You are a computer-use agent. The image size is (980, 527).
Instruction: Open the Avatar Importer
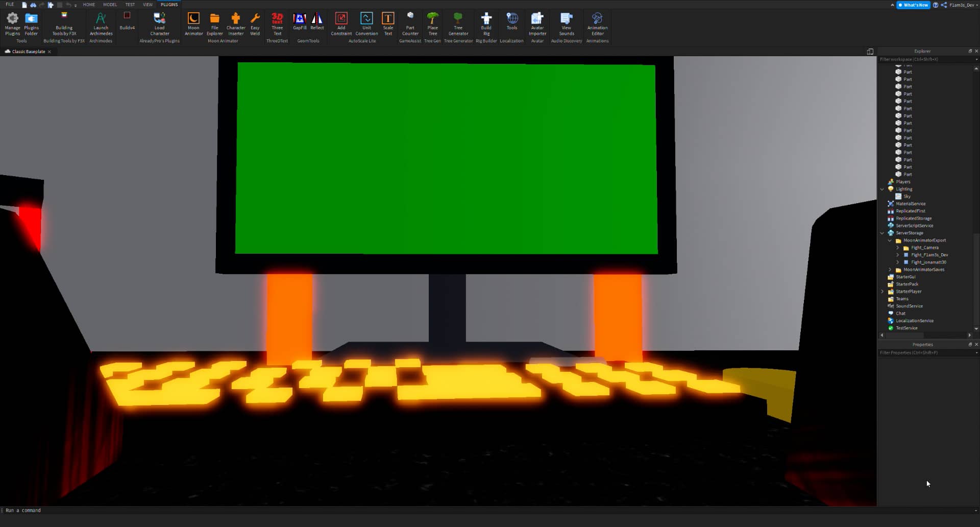[x=537, y=24]
